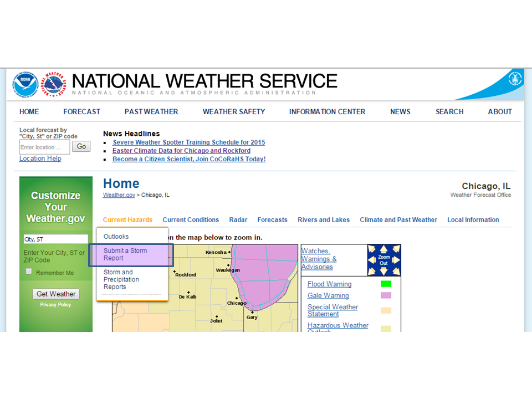This screenshot has height=399, width=532.
Task: Click the National Weather Service emblem
Action: (54, 84)
